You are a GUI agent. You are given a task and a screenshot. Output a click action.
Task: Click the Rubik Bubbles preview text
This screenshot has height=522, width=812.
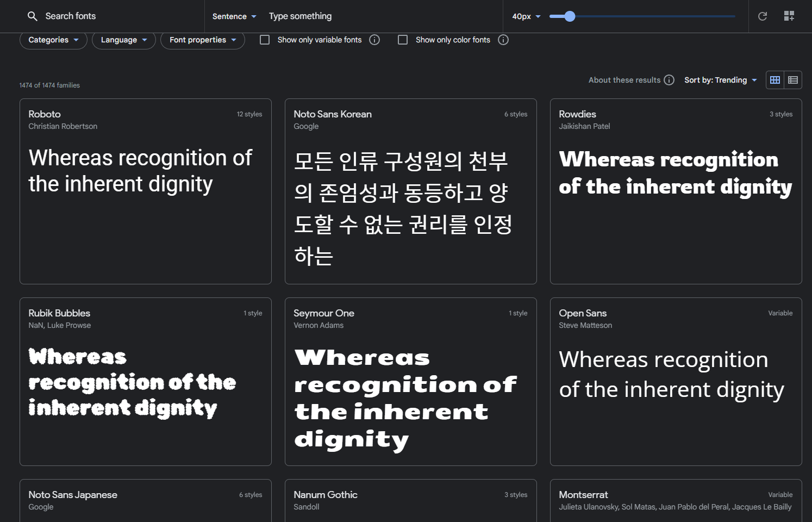tap(132, 383)
